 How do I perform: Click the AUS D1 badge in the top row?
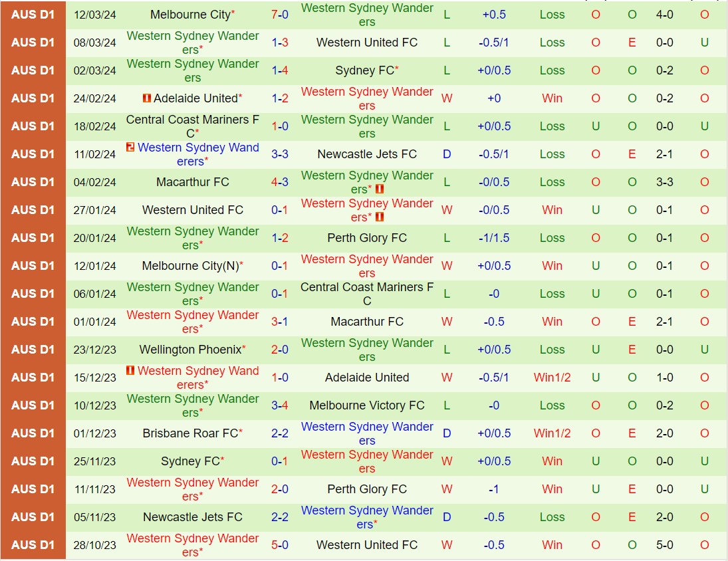[x=33, y=15]
